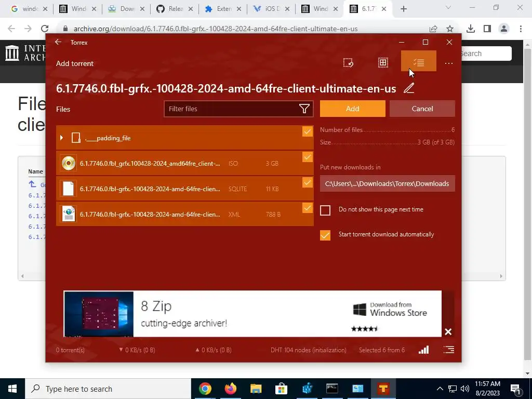Image resolution: width=532 pixels, height=399 pixels.
Task: Click the Cancel button
Action: coord(422,109)
